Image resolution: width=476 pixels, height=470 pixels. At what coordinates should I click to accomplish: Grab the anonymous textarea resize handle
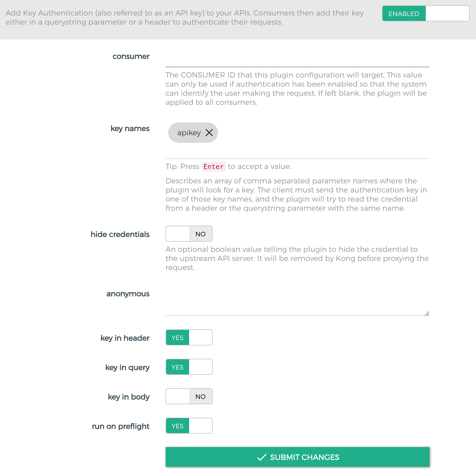pos(427,313)
